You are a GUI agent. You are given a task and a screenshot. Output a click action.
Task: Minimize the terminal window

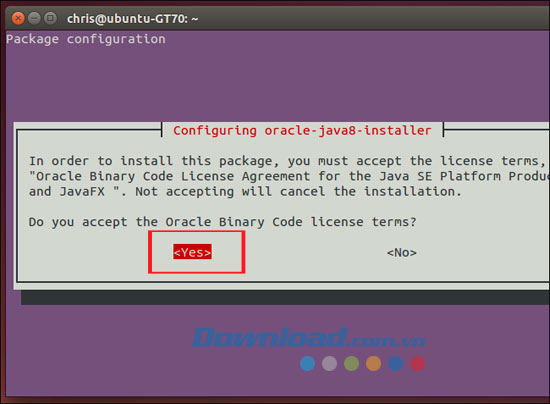(34, 18)
